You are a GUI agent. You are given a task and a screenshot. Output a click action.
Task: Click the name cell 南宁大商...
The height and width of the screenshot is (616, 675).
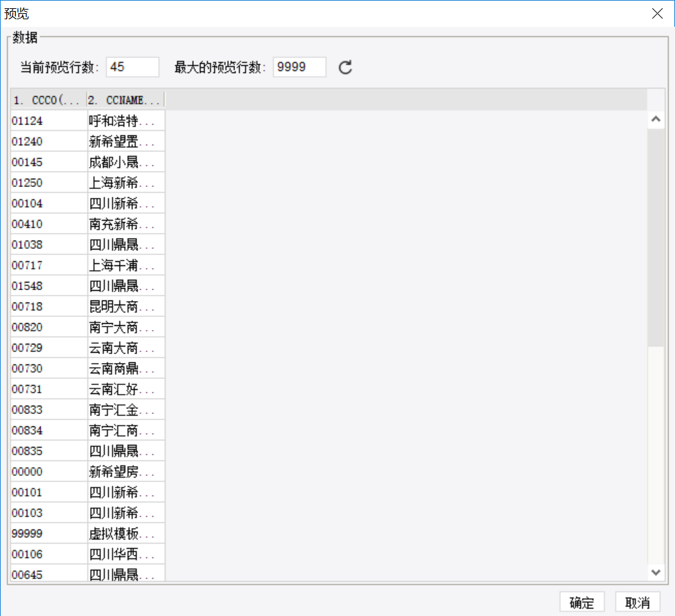point(126,327)
